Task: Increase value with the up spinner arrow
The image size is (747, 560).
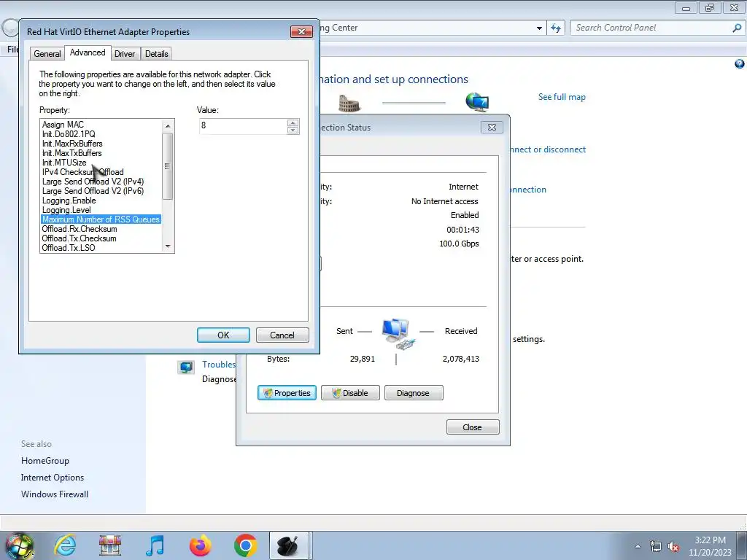Action: click(293, 122)
